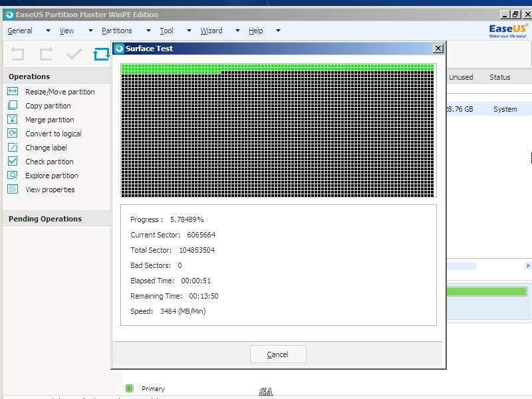Click the Progress 5.78489% value
This screenshot has width=532, height=399.
tap(187, 219)
